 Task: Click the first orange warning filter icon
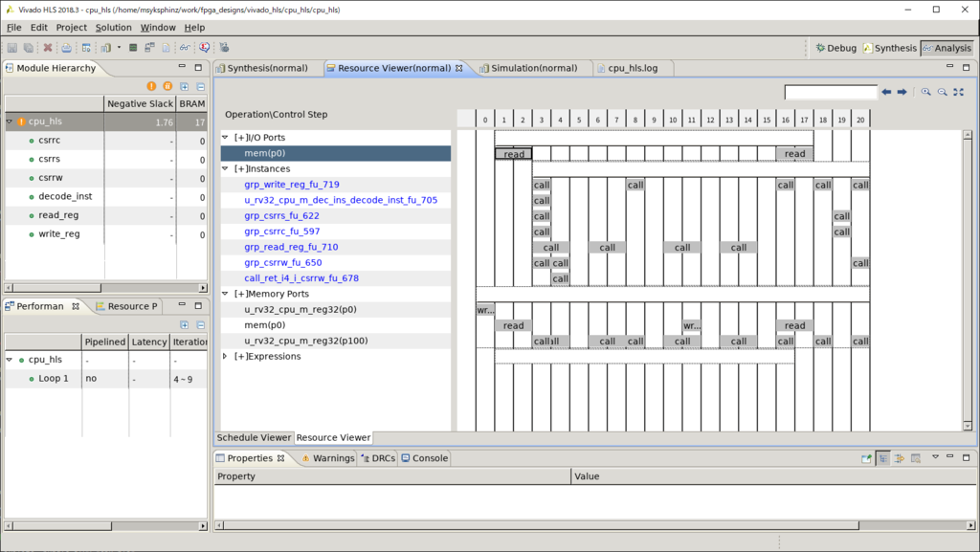pos(151,86)
